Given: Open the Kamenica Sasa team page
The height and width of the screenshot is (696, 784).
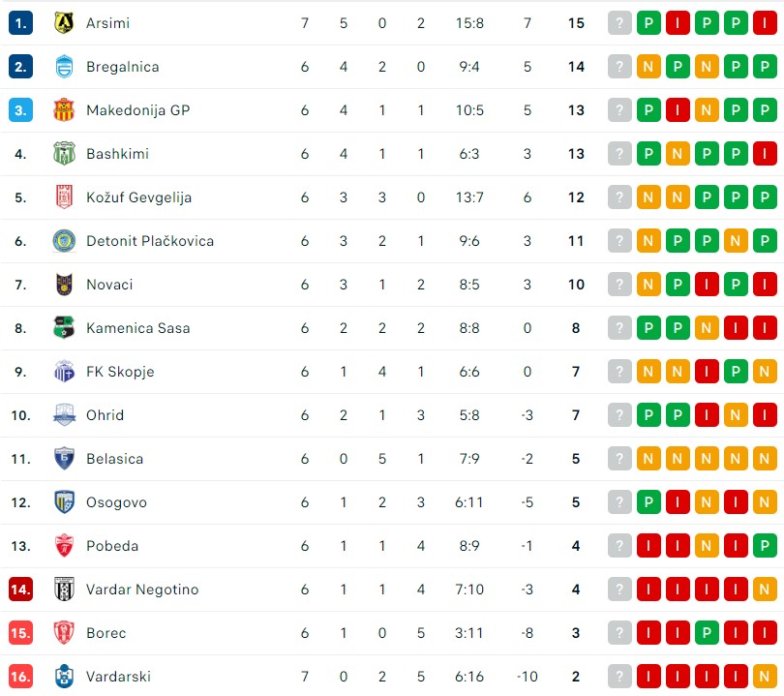Looking at the screenshot, I should tap(137, 328).
